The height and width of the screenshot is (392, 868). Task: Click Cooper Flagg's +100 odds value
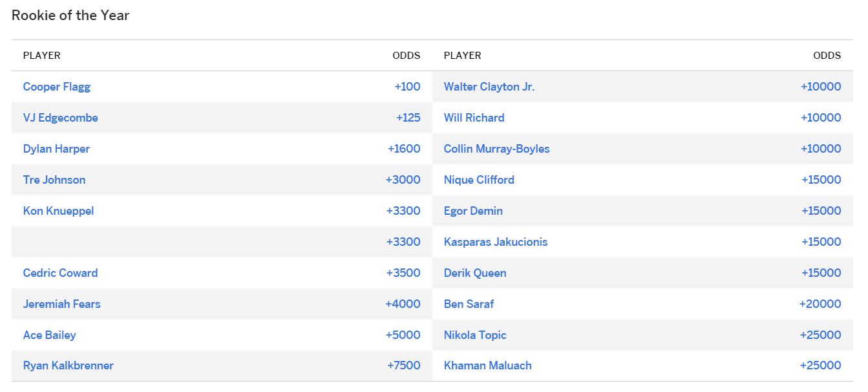pyautogui.click(x=407, y=87)
